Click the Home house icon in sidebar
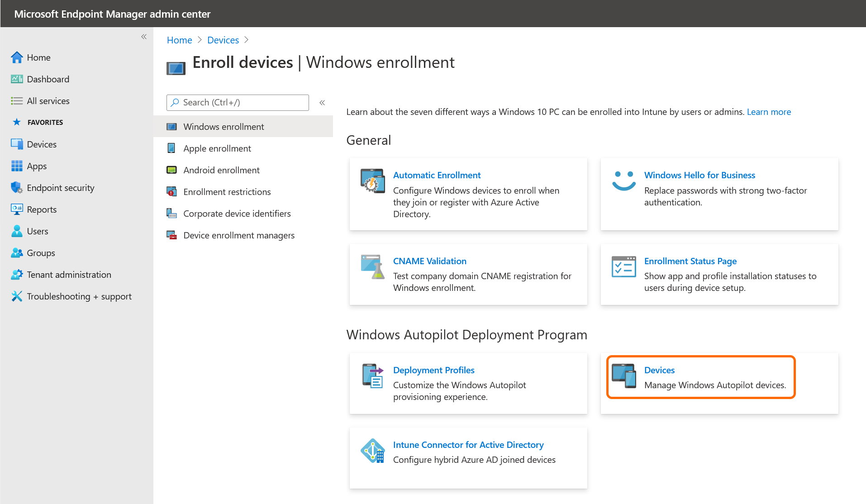Viewport: 866px width, 504px height. pyautogui.click(x=17, y=57)
